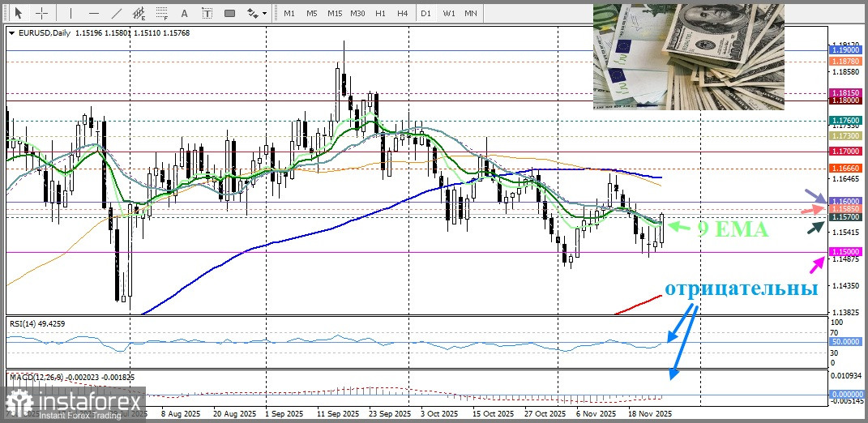868x423 pixels.
Task: Click the magenta 1.15000 price label
Action: coord(844,252)
